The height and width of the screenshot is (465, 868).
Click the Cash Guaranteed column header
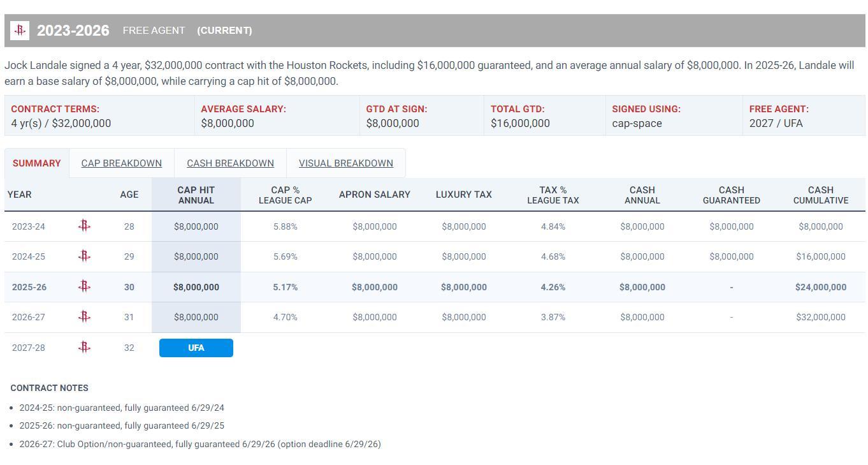point(731,195)
